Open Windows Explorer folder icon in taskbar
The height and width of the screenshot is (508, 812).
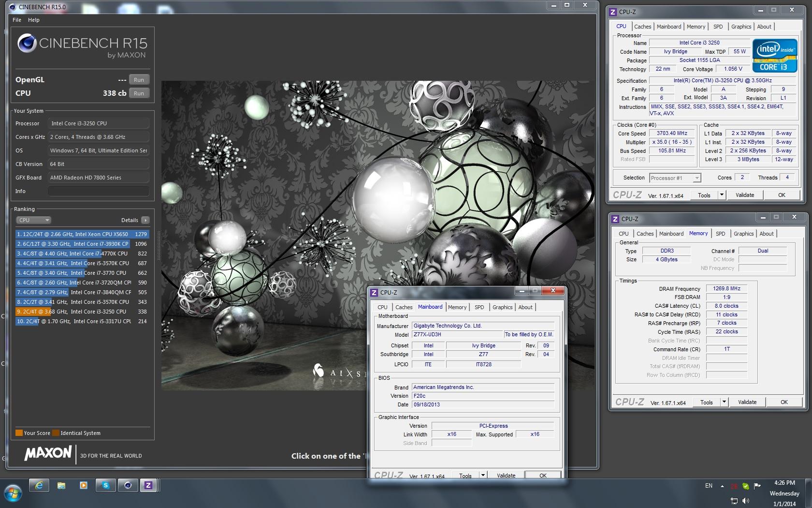[x=61, y=485]
